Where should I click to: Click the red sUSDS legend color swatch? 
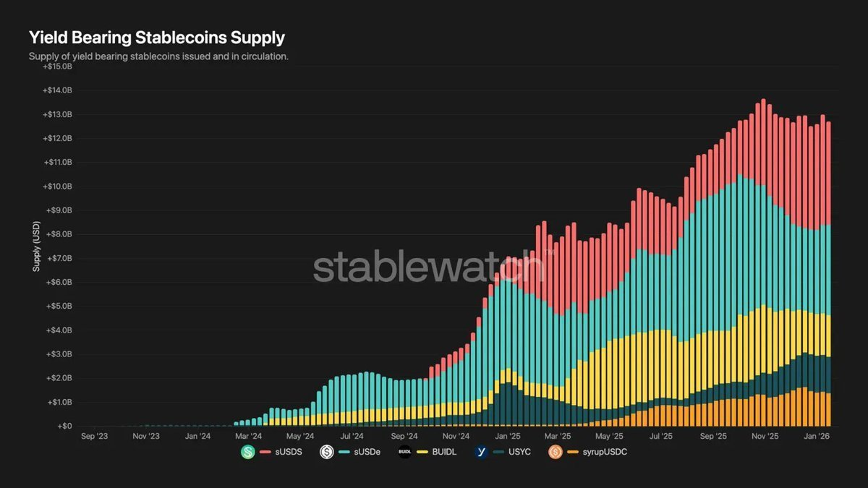pyautogui.click(x=265, y=453)
